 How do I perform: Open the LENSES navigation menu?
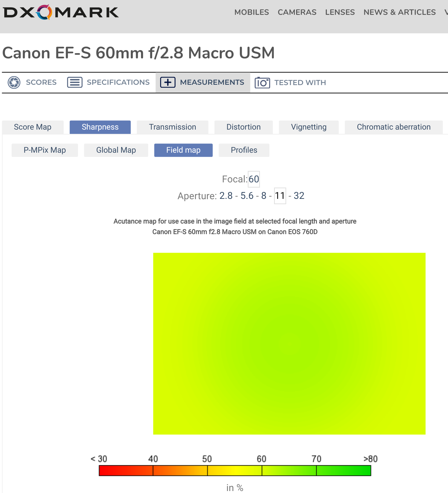340,12
